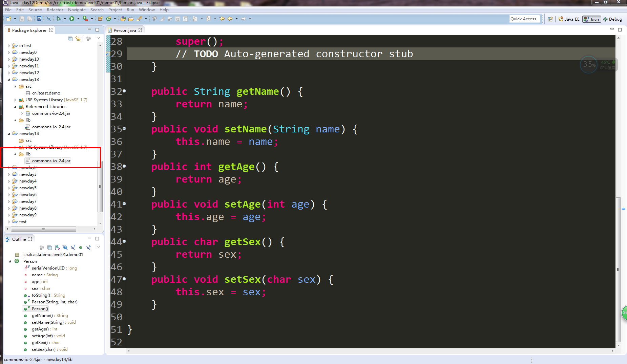
Task: Open the Navigate menu
Action: click(x=77, y=9)
